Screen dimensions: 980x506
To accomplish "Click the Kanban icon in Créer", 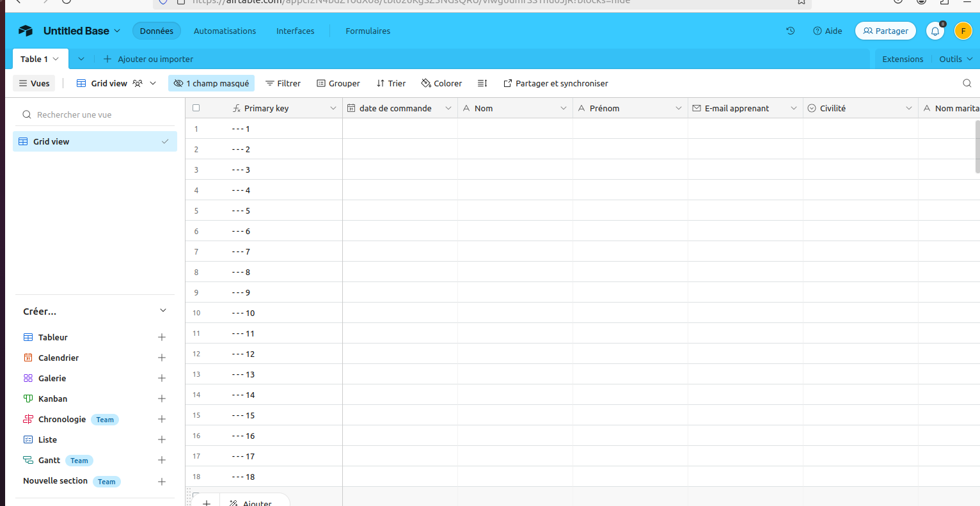I will pos(28,399).
